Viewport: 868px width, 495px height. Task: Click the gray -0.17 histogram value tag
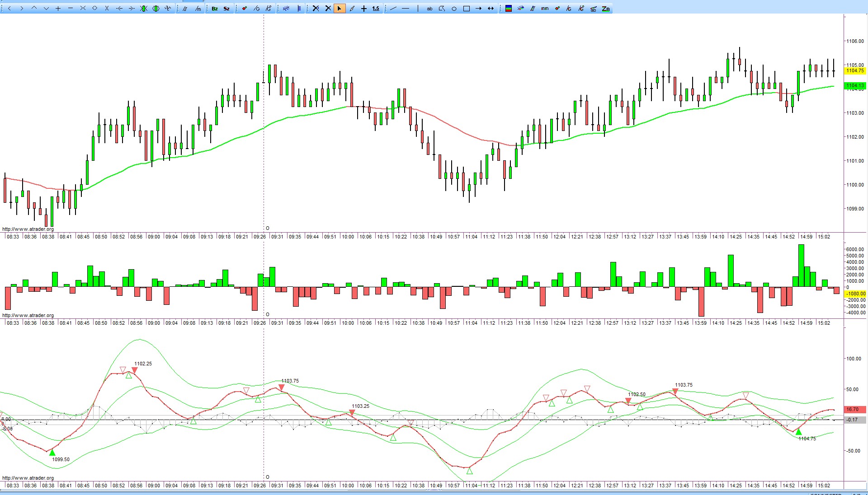[x=855, y=420]
